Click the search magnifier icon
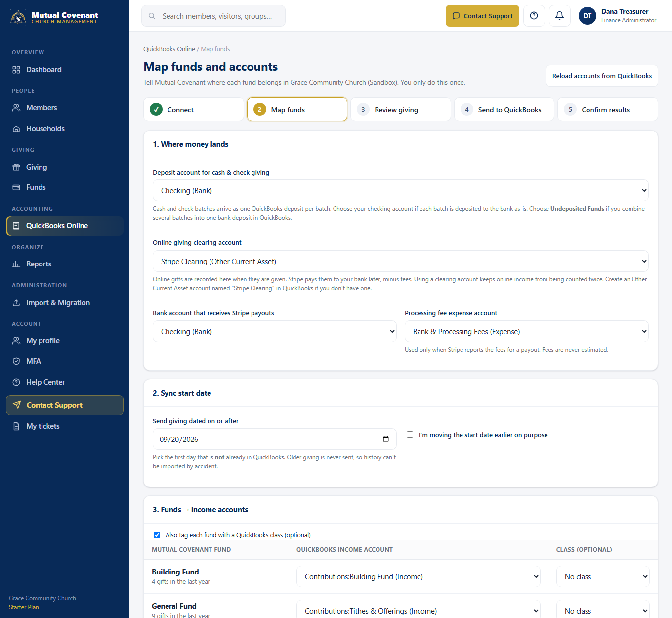The width and height of the screenshot is (672, 618). (152, 16)
